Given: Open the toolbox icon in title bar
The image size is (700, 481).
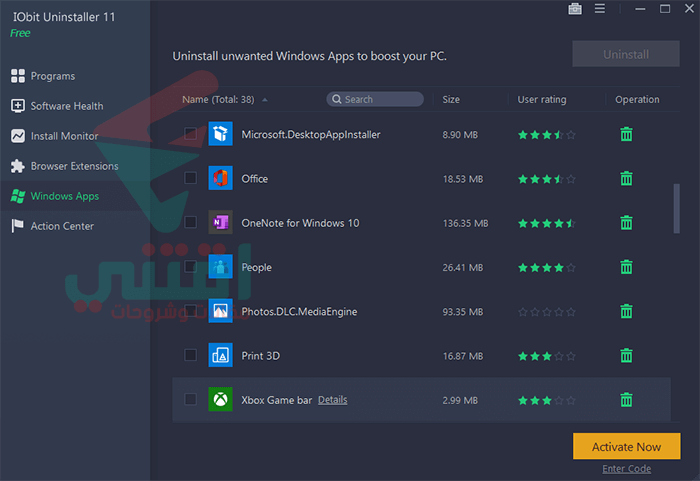Looking at the screenshot, I should click(575, 8).
